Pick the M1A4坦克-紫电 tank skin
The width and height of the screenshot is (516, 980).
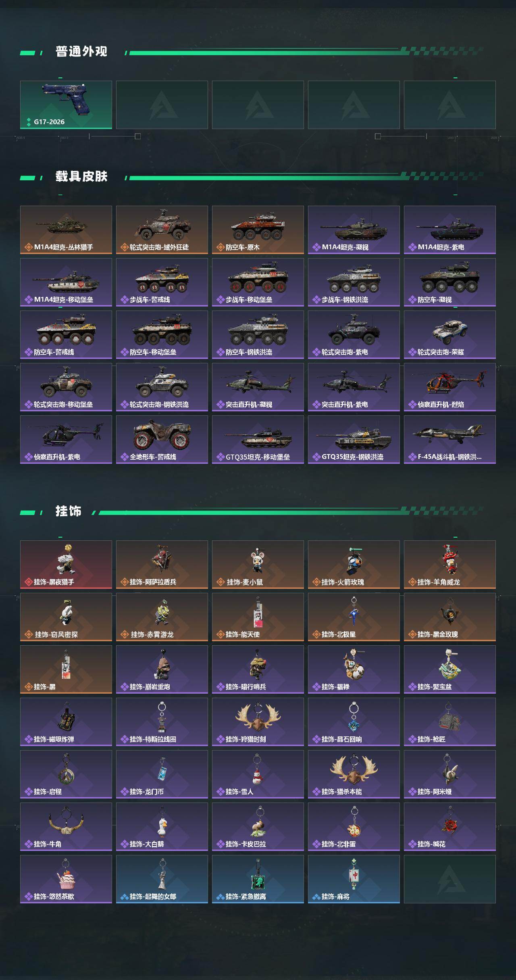[450, 230]
